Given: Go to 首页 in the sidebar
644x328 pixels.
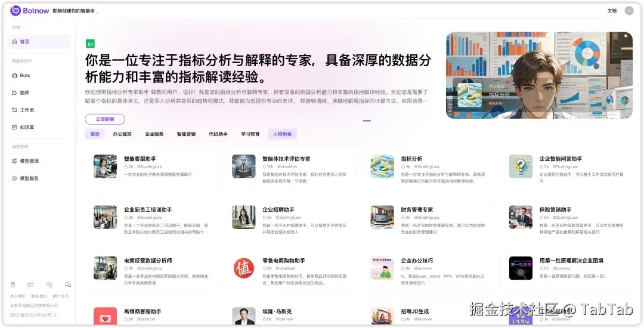Looking at the screenshot, I should 39,42.
